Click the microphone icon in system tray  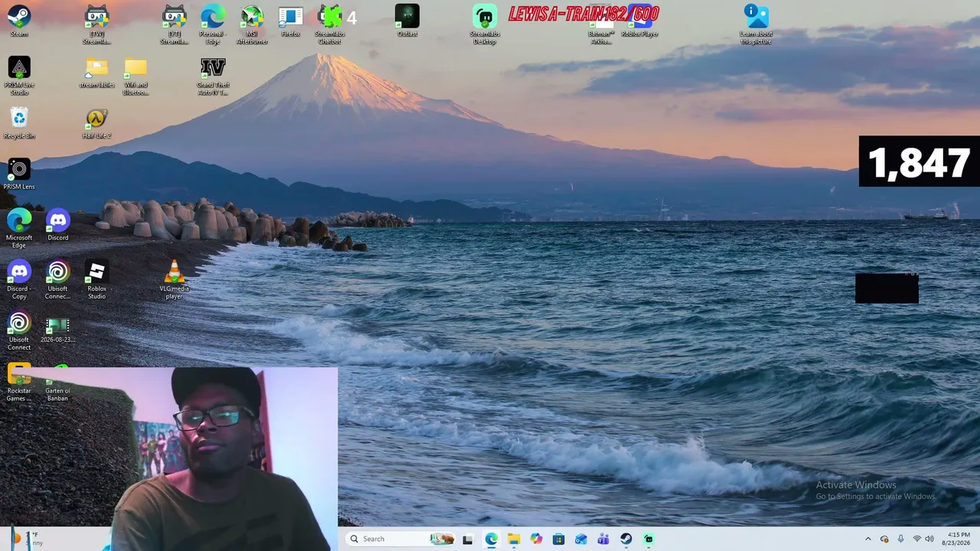[900, 539]
